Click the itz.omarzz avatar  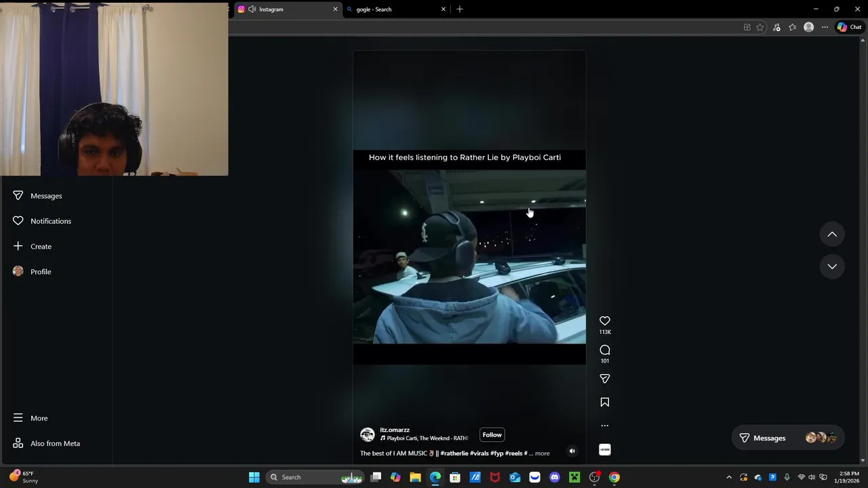coord(368,434)
